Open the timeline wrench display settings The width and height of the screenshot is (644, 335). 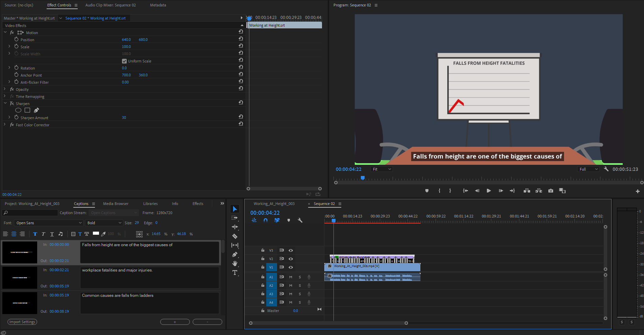coord(300,220)
